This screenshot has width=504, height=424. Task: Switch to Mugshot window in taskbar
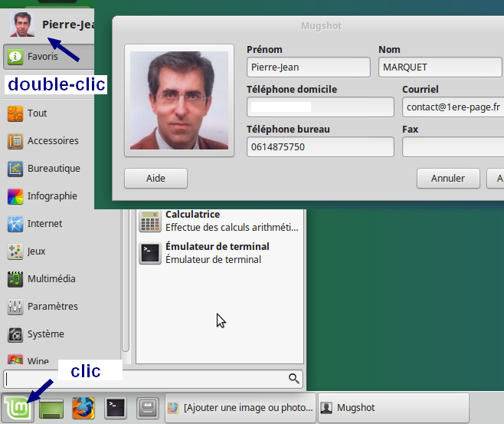[392, 408]
